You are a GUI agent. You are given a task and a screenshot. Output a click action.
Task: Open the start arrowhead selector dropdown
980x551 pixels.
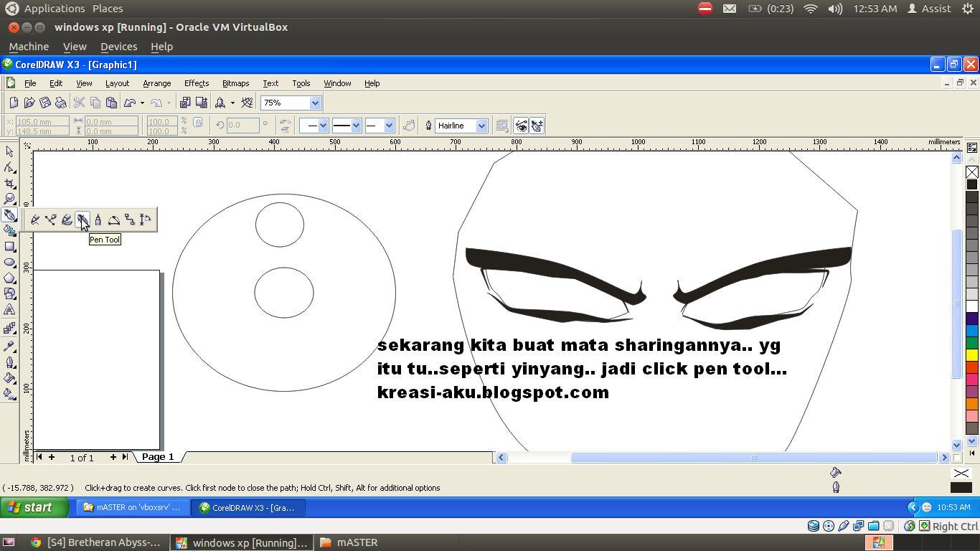(323, 126)
